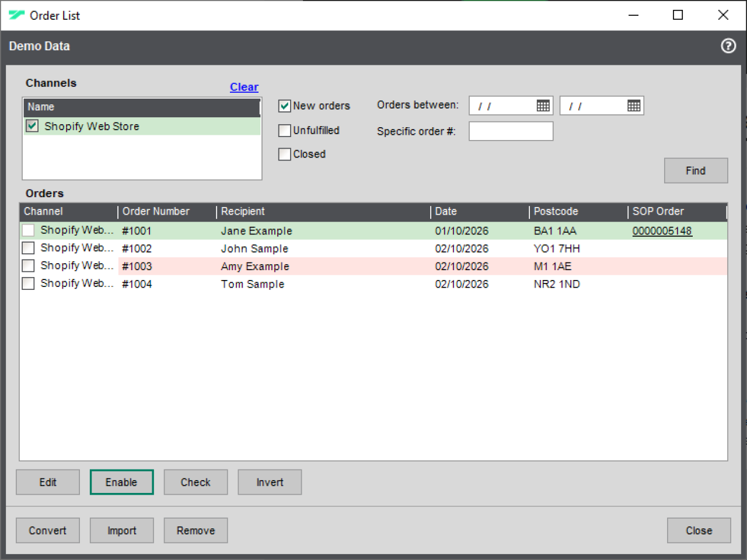Enable the Unfulfilled filter checkbox
The image size is (747, 560).
click(x=285, y=131)
